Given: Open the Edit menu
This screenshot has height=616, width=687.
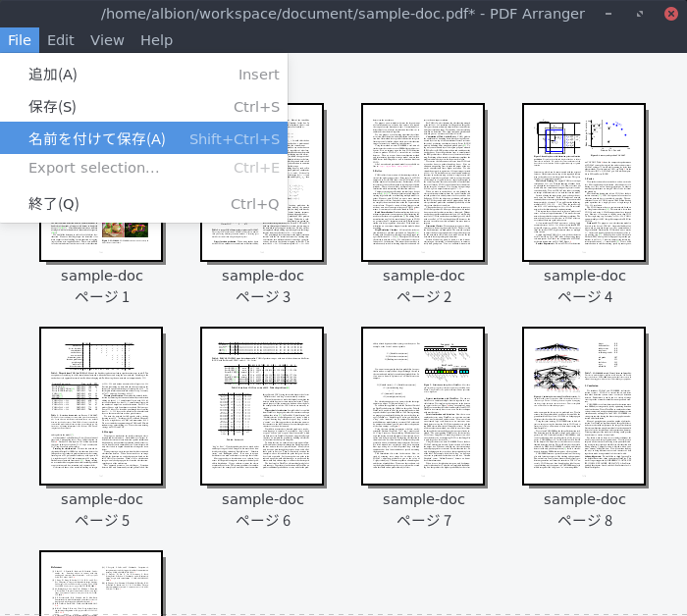Looking at the screenshot, I should click(61, 40).
